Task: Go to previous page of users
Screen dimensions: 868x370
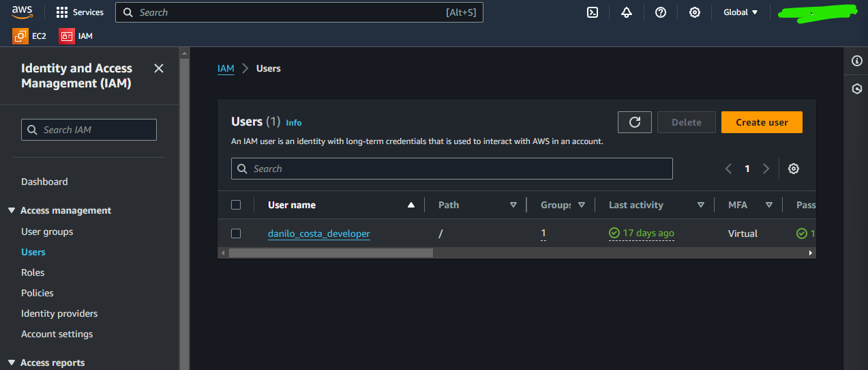Action: tap(729, 169)
